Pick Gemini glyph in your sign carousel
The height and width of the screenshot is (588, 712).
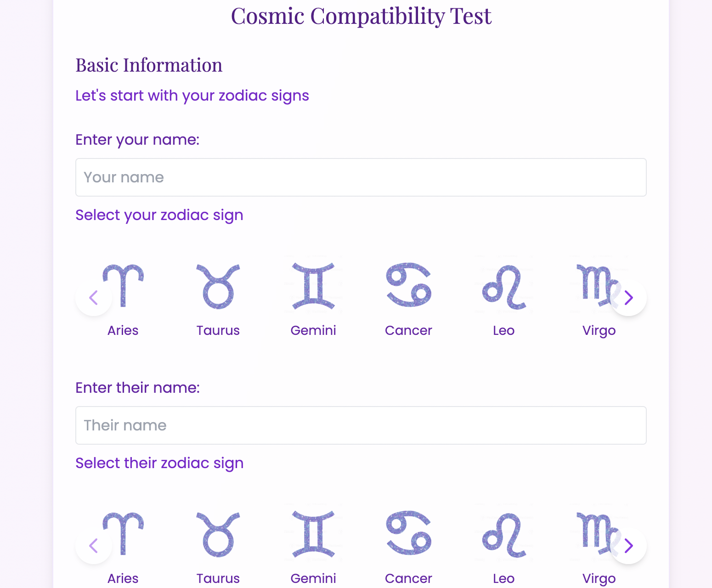click(313, 286)
